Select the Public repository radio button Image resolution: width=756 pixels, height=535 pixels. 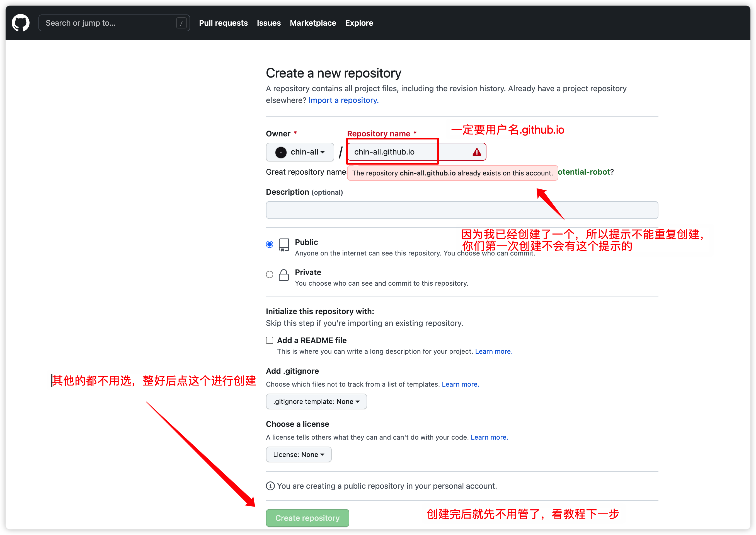pyautogui.click(x=270, y=243)
